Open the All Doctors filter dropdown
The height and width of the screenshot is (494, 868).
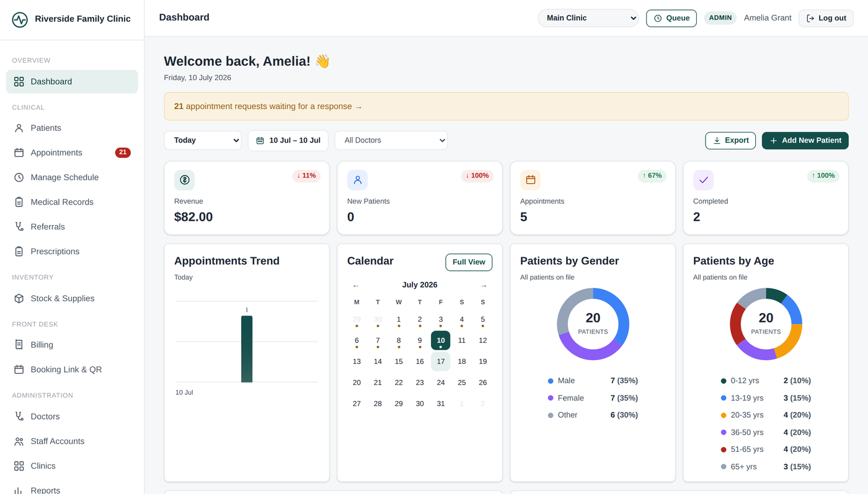click(x=391, y=140)
